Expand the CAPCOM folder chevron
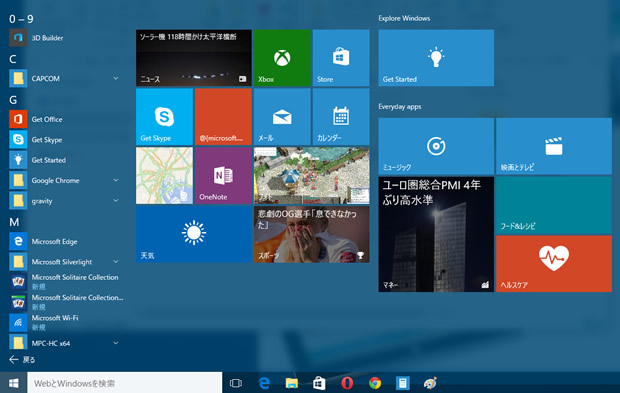The image size is (620, 393). [115, 78]
